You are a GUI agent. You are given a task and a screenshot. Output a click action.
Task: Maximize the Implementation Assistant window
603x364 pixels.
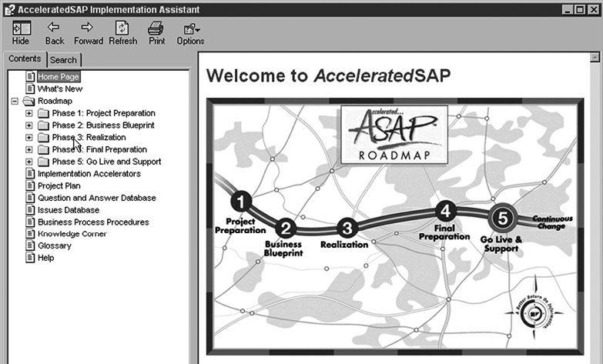pyautogui.click(x=580, y=9)
